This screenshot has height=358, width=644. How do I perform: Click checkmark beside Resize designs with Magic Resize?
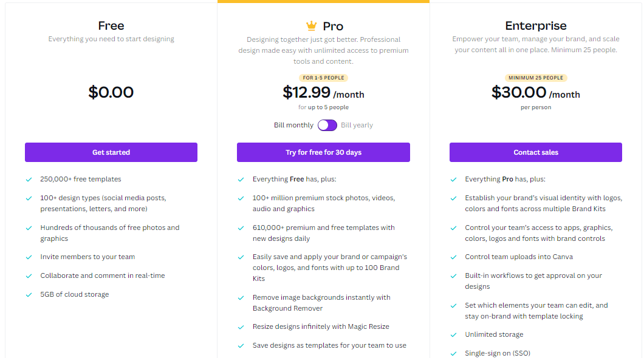coord(241,327)
